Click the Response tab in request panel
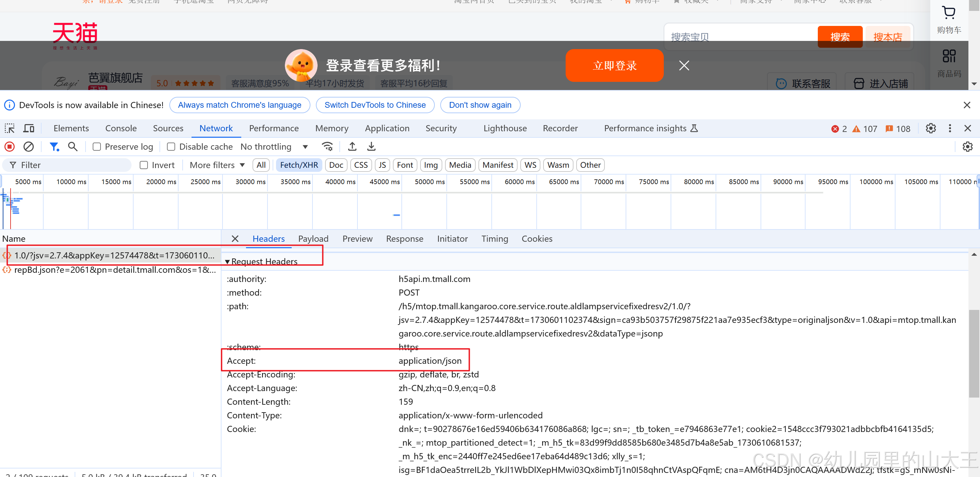 coord(404,238)
